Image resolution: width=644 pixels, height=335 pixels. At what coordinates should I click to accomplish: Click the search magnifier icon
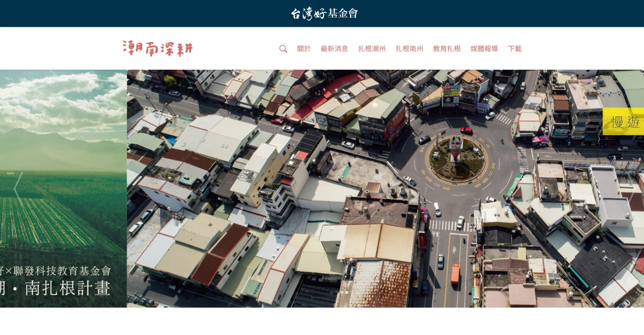point(283,49)
